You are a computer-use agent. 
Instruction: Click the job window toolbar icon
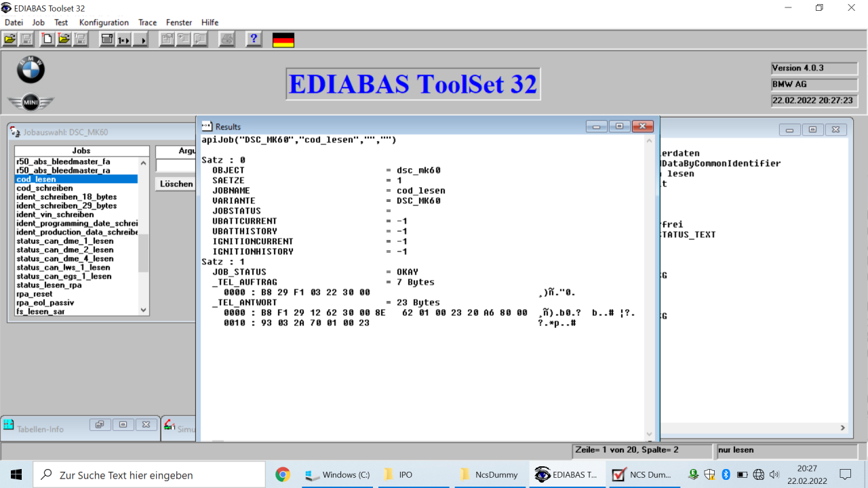tap(106, 39)
